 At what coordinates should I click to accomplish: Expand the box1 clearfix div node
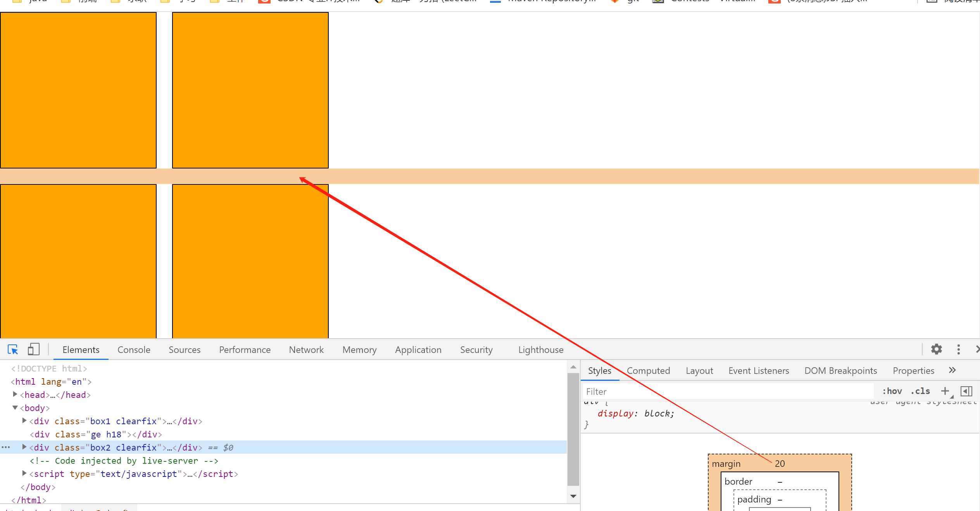(x=24, y=421)
